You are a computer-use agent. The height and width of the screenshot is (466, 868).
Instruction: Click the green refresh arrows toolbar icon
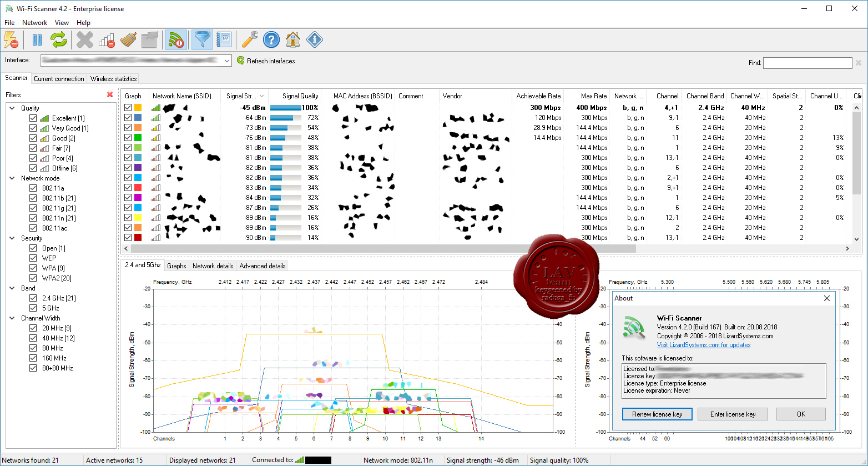click(59, 40)
